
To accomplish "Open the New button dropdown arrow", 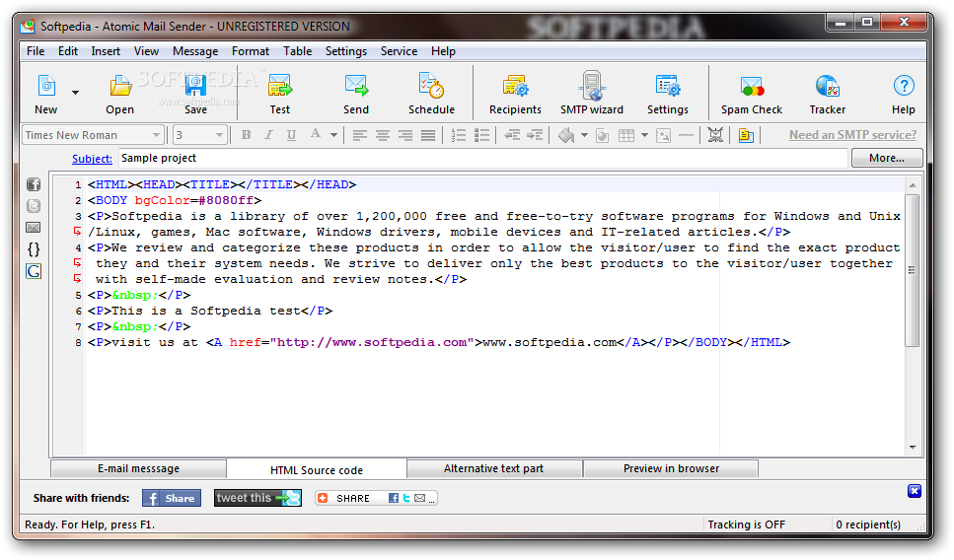I will click(75, 93).
